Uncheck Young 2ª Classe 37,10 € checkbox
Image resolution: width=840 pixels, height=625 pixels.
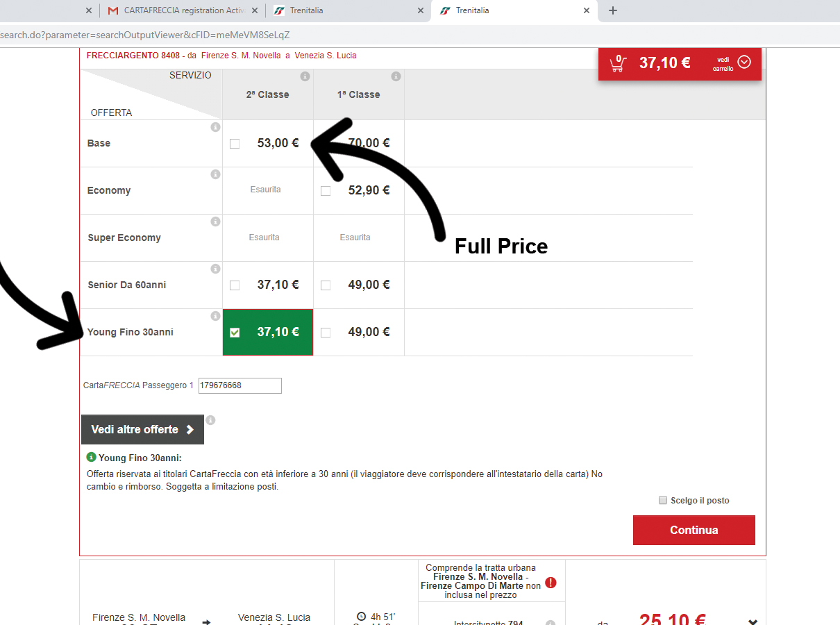pyautogui.click(x=235, y=333)
